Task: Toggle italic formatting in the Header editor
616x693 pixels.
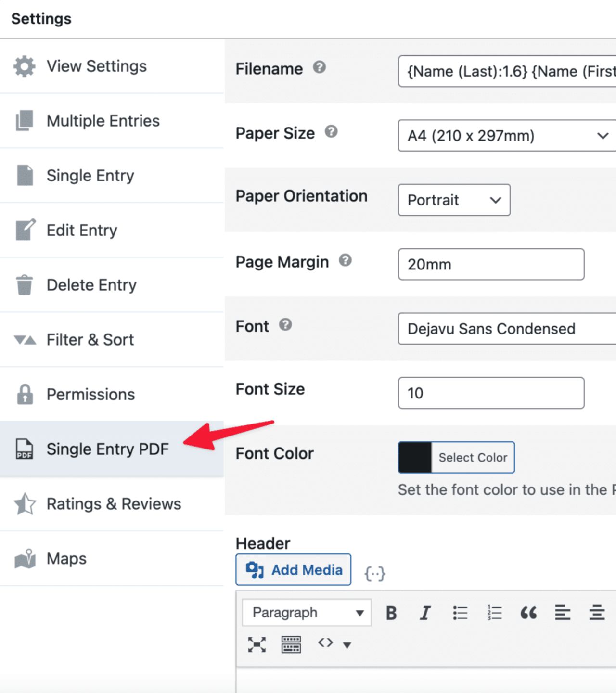Action: [x=425, y=613]
